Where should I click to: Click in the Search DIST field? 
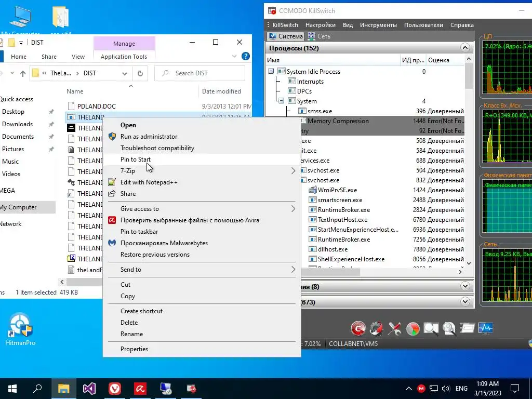(x=200, y=73)
